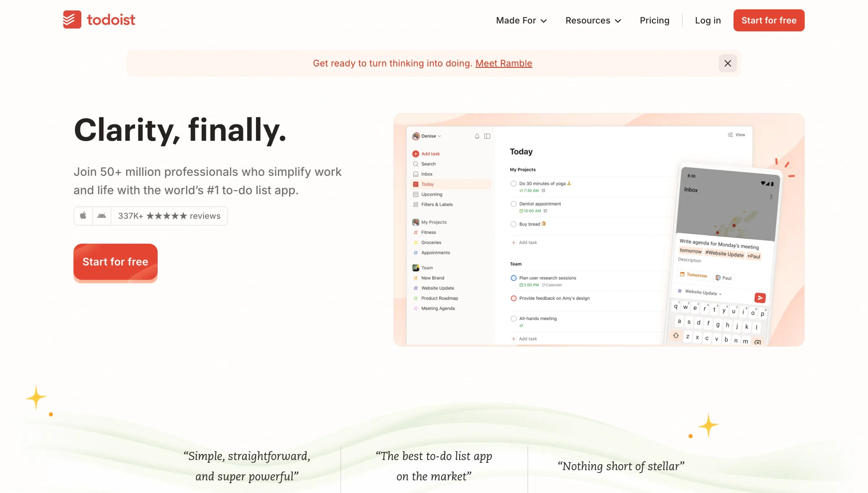Click the Todoist logo icon
Image resolution: width=868 pixels, height=493 pixels.
tap(72, 20)
